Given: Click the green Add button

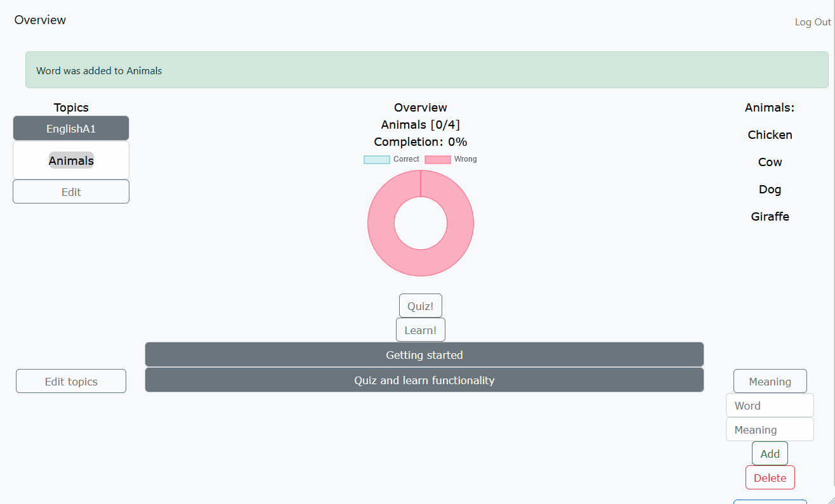Looking at the screenshot, I should pos(770,454).
